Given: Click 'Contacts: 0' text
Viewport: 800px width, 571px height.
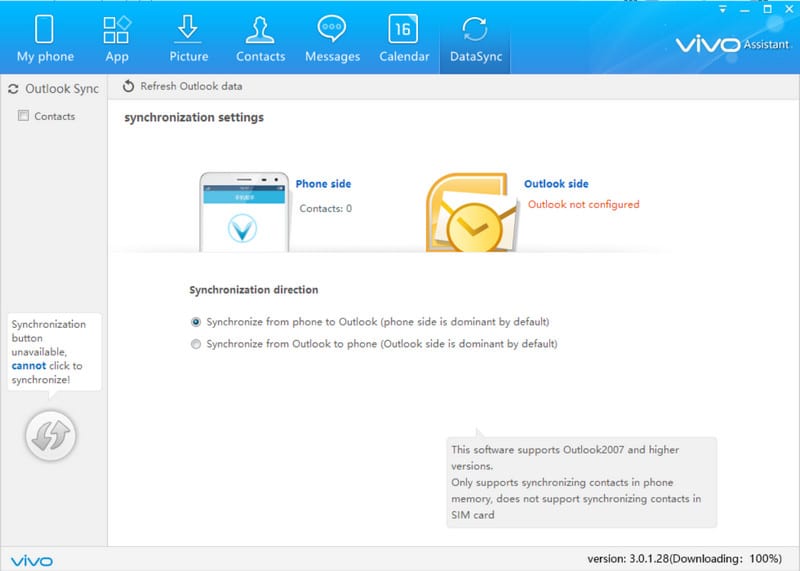Looking at the screenshot, I should point(326,208).
